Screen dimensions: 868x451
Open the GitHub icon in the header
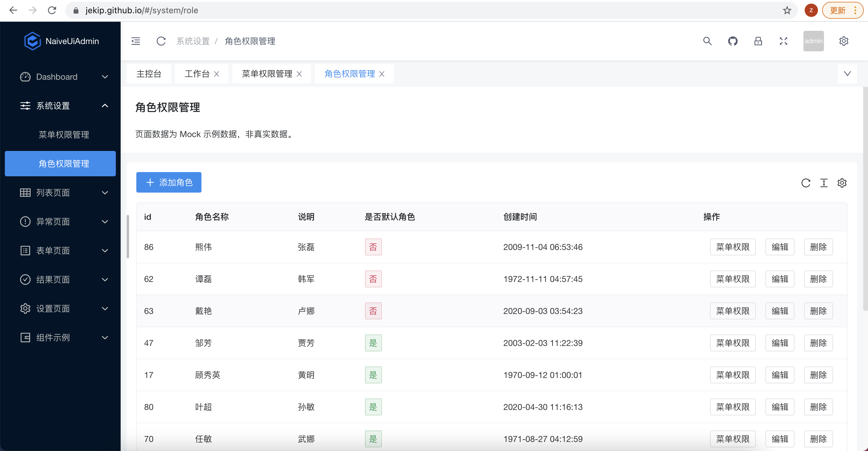[x=733, y=41]
